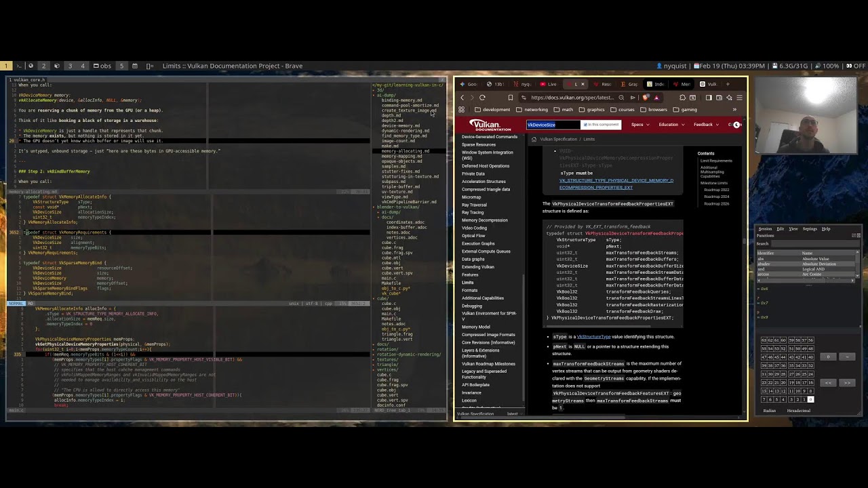Select workspace 1 in the status bar

click(6, 66)
